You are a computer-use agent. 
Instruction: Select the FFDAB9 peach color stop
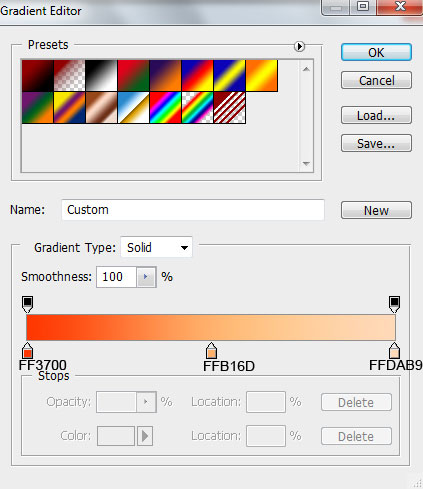pyautogui.click(x=394, y=350)
